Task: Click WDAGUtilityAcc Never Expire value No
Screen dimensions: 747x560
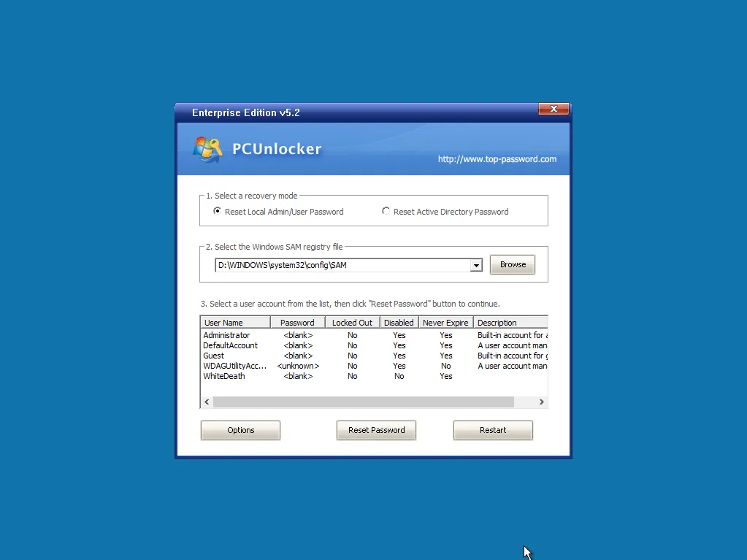Action: pos(446,366)
